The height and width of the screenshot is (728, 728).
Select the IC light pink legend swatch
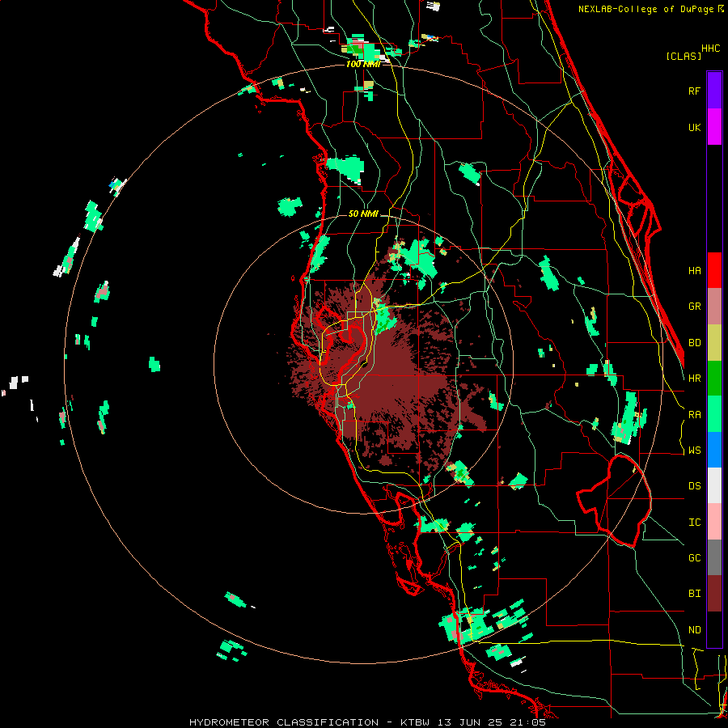714,522
